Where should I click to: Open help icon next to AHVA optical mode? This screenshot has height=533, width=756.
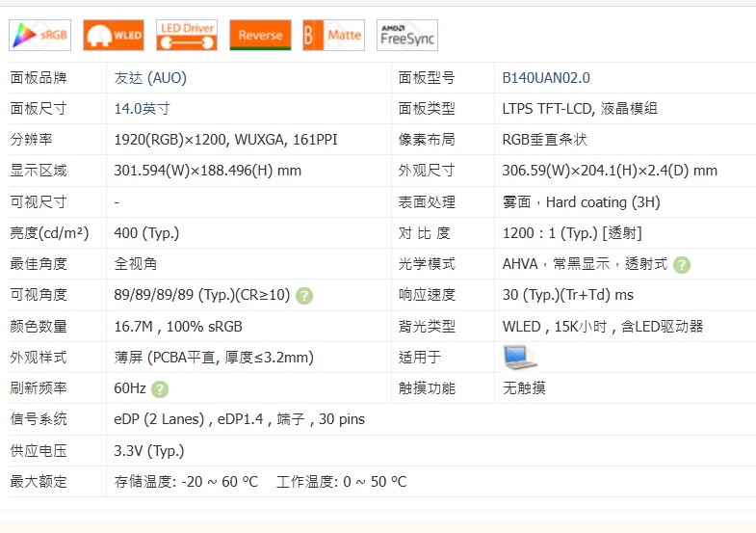pos(682,265)
